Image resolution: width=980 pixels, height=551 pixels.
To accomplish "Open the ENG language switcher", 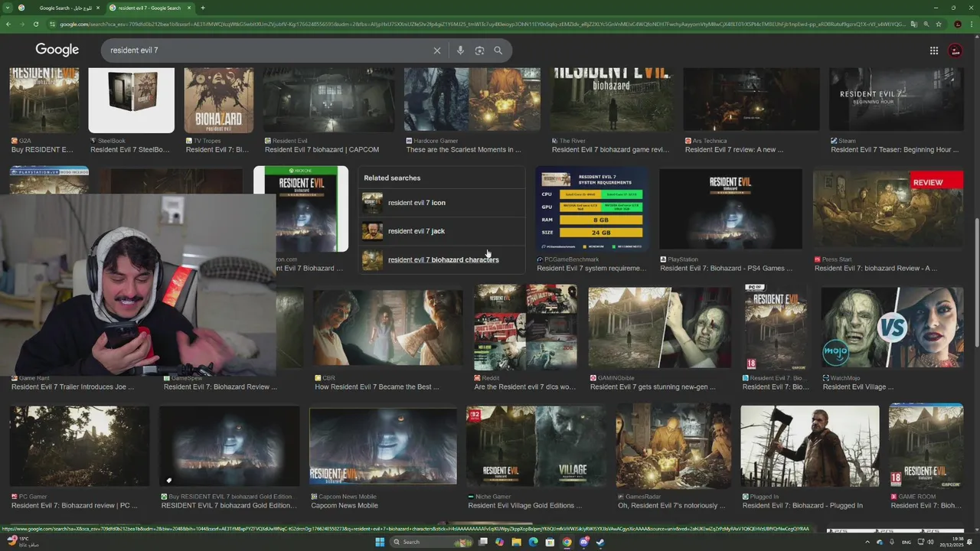I will [x=906, y=542].
